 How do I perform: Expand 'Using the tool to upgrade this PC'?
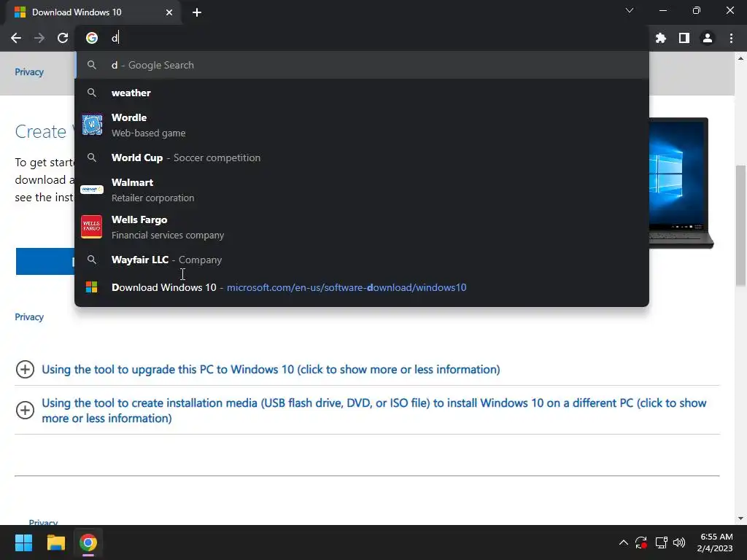click(x=271, y=370)
